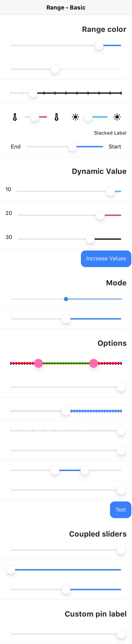
Task: Click the End/Start stacked label slider knob
Action: (72, 147)
